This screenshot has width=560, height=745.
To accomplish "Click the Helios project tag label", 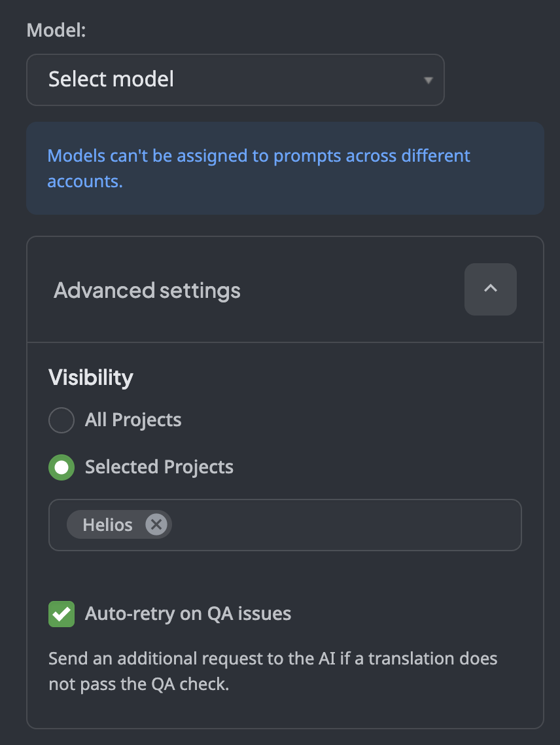I will 107,525.
